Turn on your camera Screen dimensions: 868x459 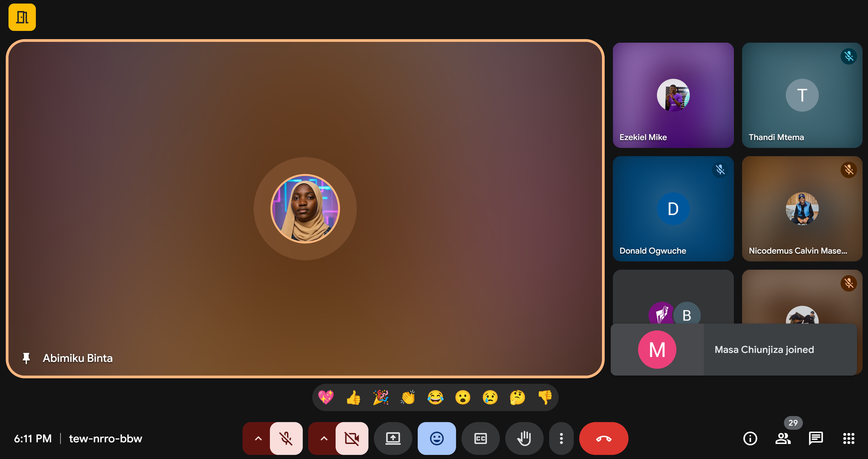pyautogui.click(x=351, y=438)
